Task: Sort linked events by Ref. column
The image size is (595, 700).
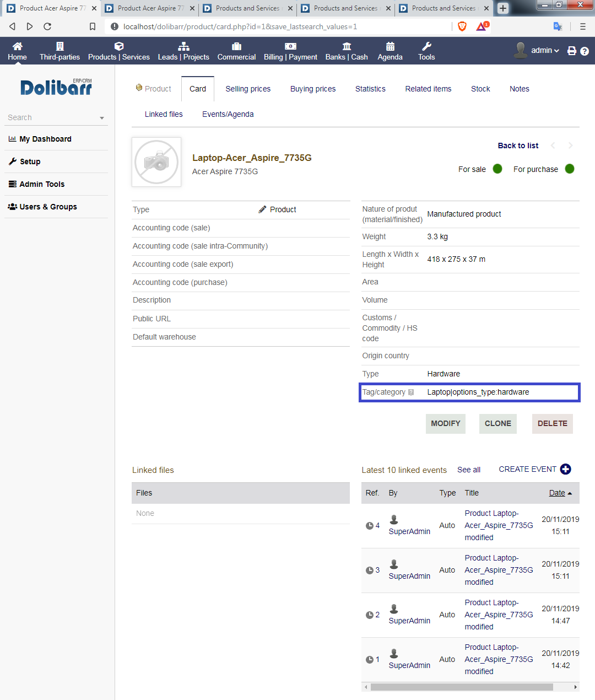Action: [x=372, y=493]
